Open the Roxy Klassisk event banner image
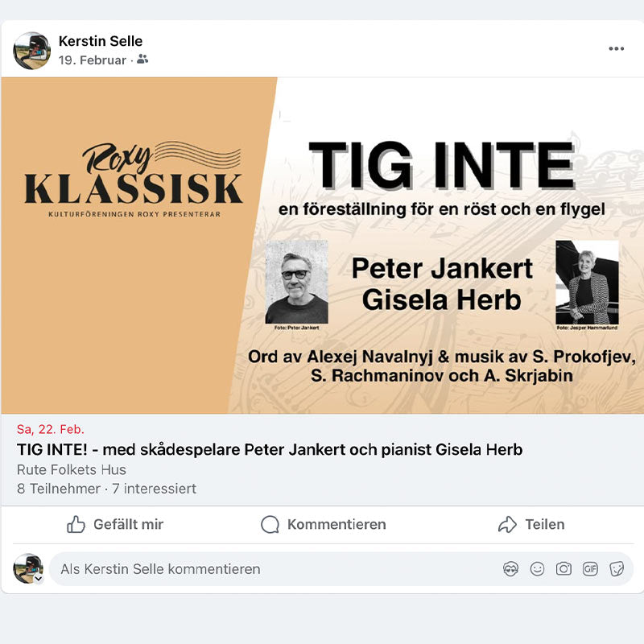The height and width of the screenshot is (644, 644). click(x=322, y=246)
